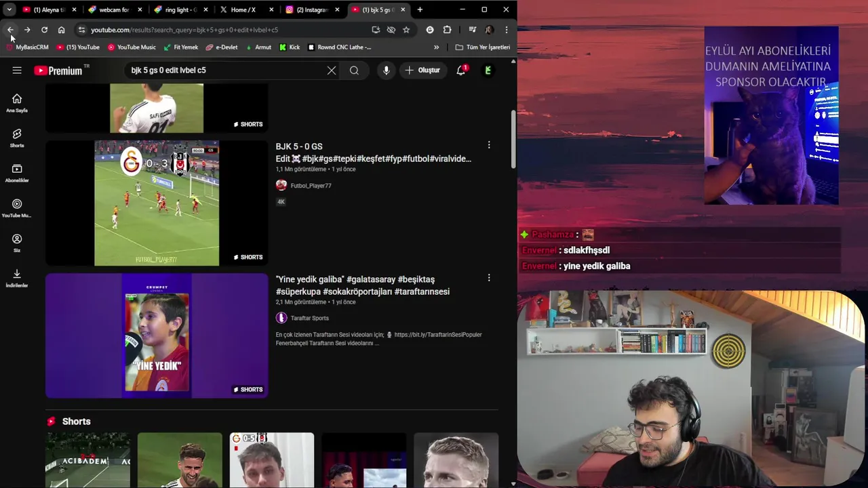Viewport: 868px width, 488px height.
Task: Open Fit Yemek bookmark
Action: tap(181, 47)
